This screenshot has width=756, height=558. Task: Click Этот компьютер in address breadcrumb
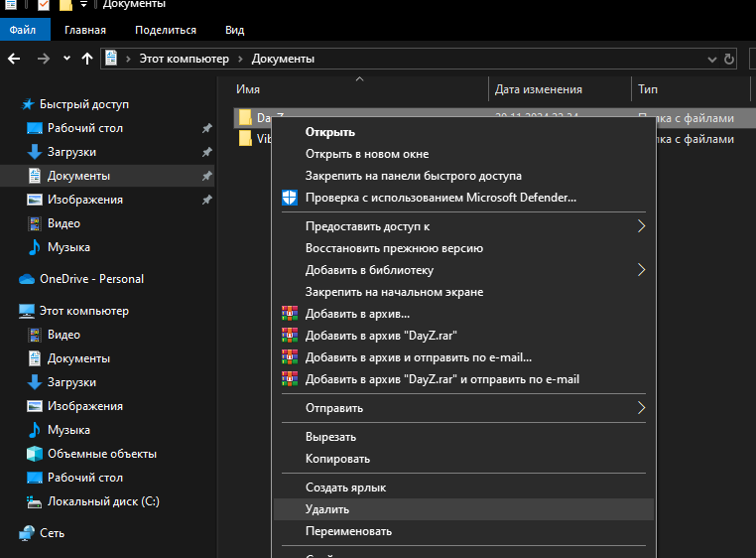[x=185, y=59]
